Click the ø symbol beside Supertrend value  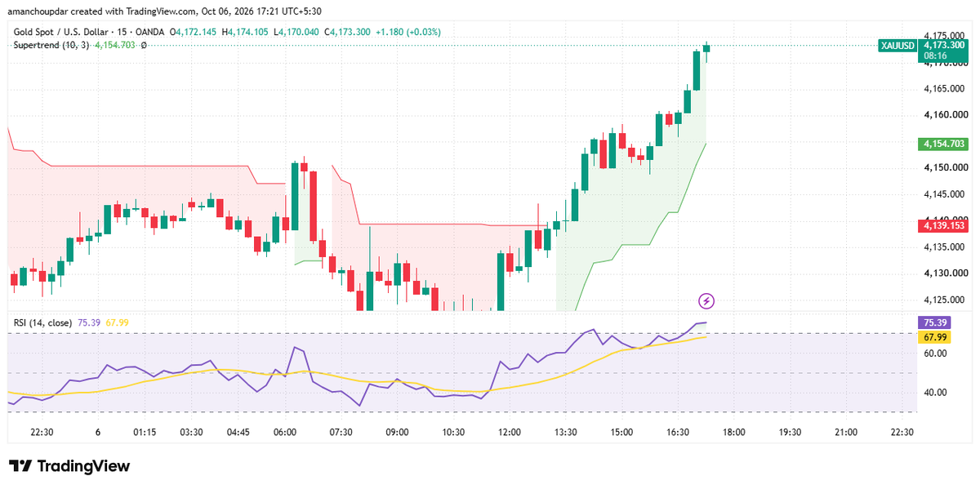144,45
